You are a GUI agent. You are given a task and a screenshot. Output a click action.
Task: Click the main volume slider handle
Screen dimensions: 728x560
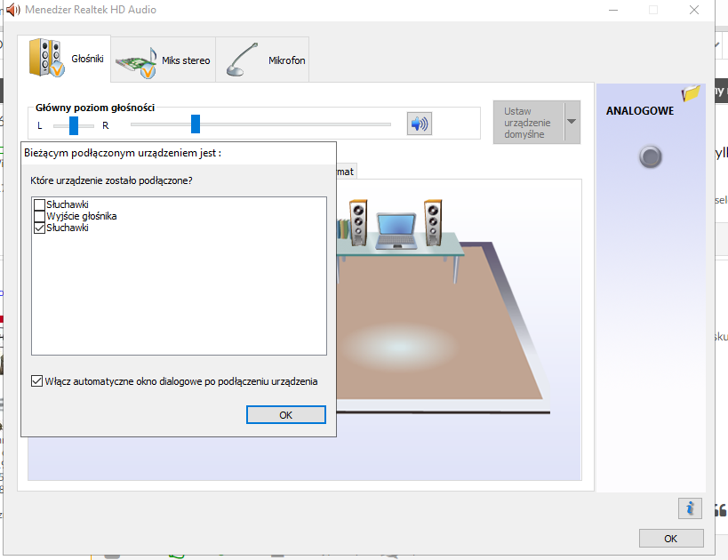(x=196, y=124)
